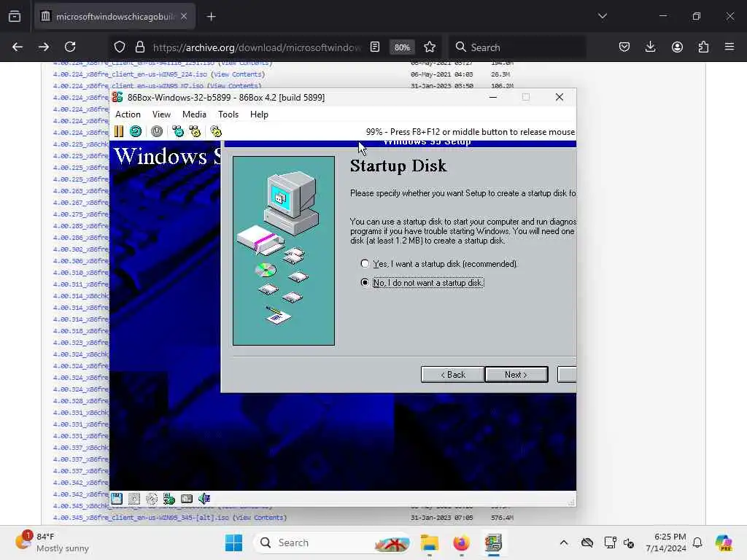This screenshot has width=747, height=560.
Task: Open the Action menu in 86Box
Action: point(128,114)
